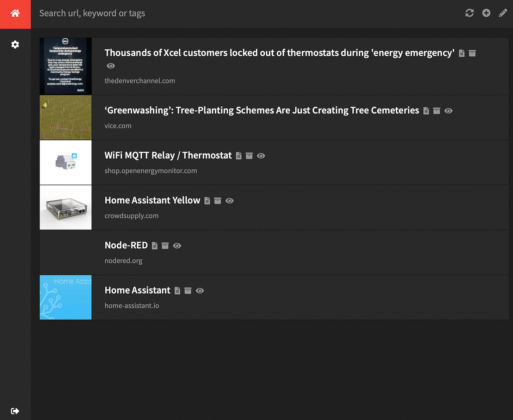
Task: Go to the home page icon
Action: click(x=15, y=13)
